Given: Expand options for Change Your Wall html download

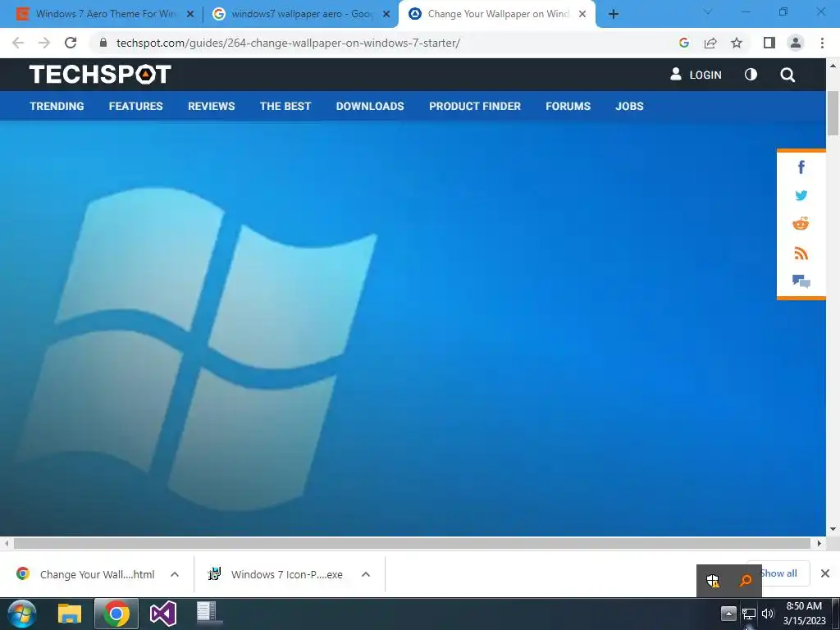Looking at the screenshot, I should [x=175, y=574].
